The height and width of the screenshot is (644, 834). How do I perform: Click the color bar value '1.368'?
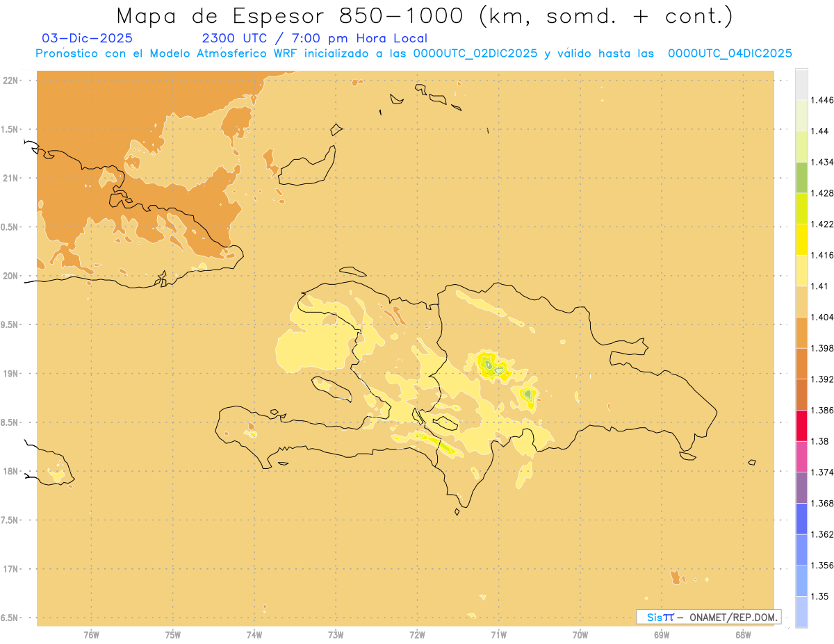coord(823,503)
